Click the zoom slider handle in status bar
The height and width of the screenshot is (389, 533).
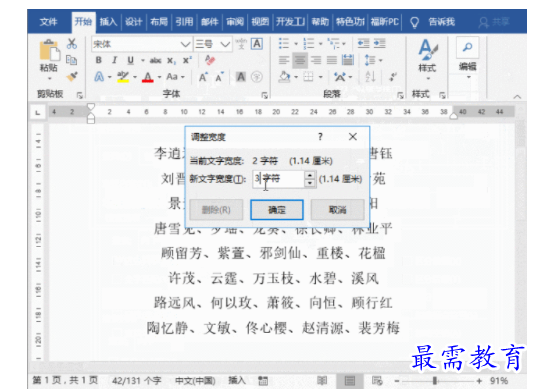click(x=434, y=380)
